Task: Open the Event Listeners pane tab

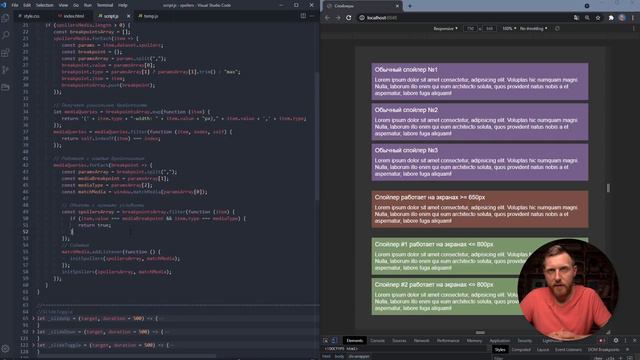Action: 568,350
